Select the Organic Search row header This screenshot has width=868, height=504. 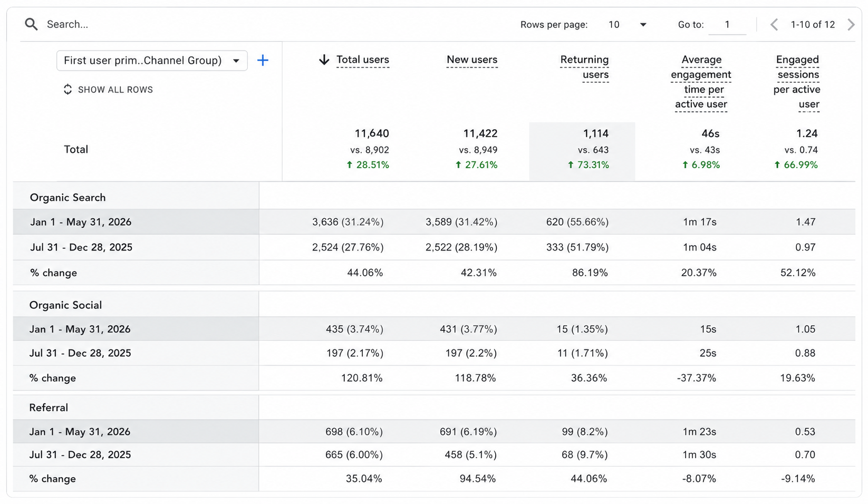(x=68, y=198)
